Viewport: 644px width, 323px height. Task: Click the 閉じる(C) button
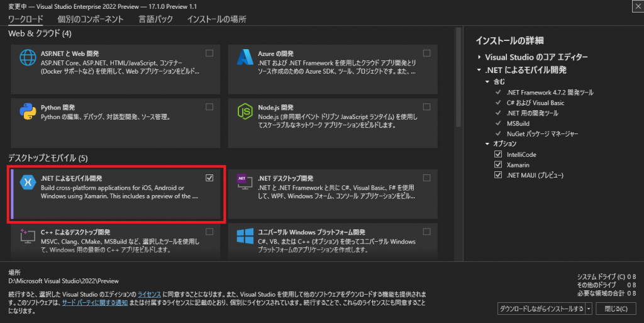pos(616,309)
